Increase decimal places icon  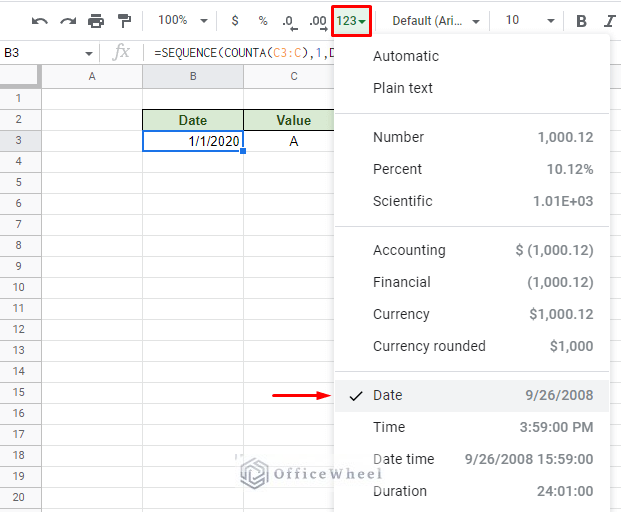[318, 22]
